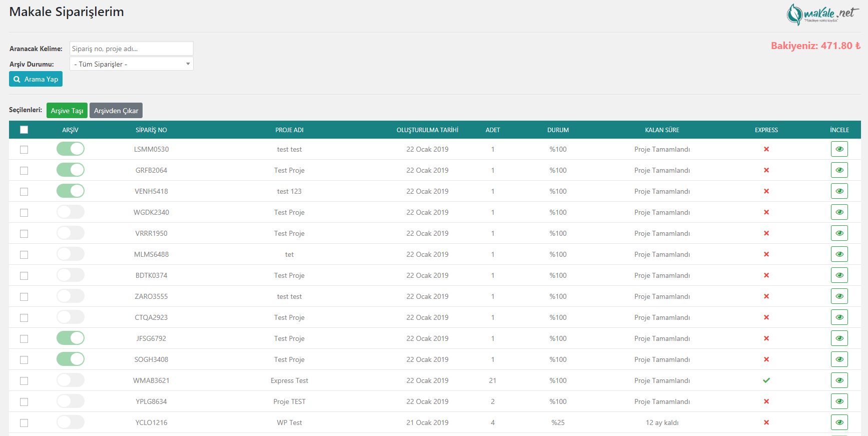Click green express checkmark for WMAB3621
868x436 pixels.
tap(766, 380)
